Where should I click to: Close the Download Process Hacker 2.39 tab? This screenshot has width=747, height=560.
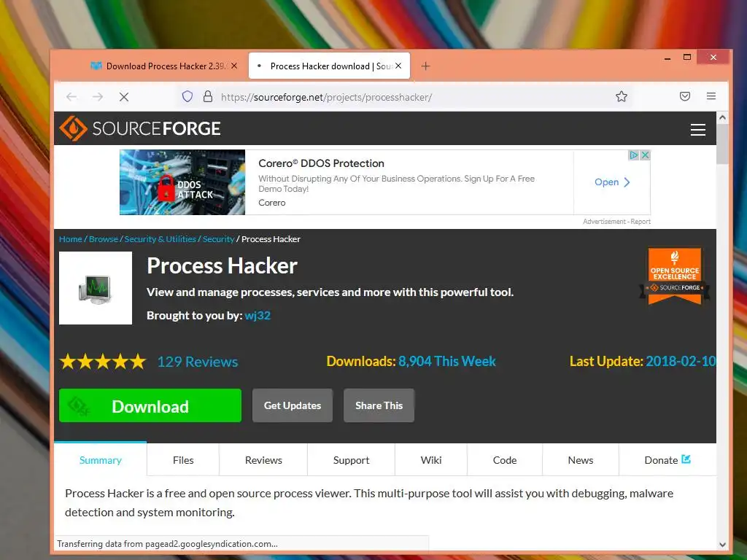234,66
